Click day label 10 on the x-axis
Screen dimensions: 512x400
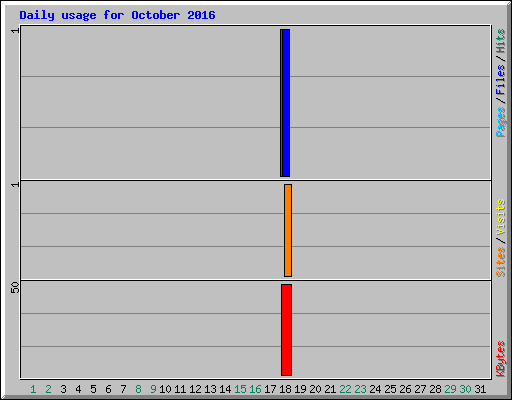(165, 389)
